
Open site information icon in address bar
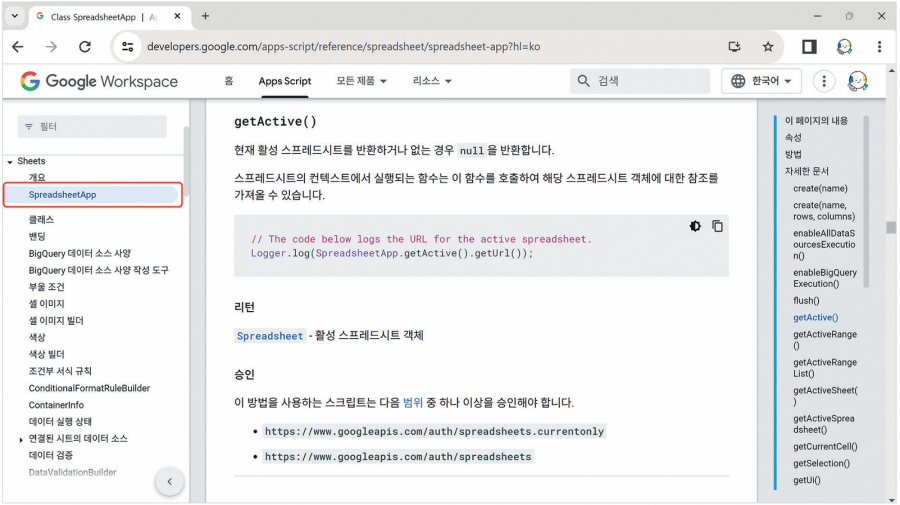point(127,47)
